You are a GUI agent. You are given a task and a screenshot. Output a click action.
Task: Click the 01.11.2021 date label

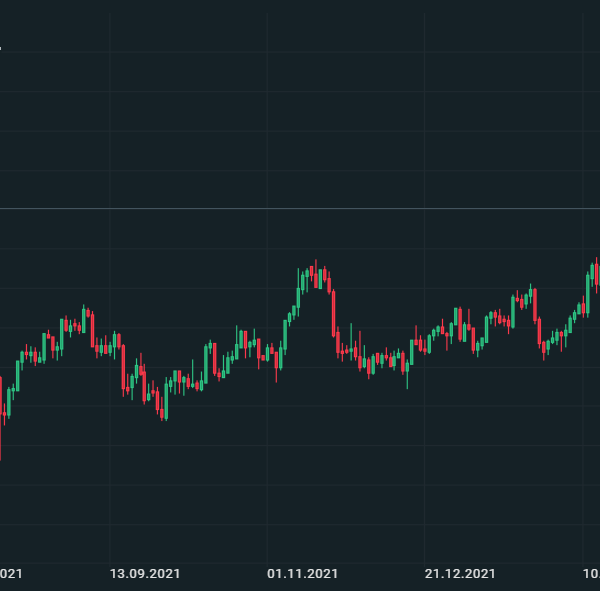pyautogui.click(x=303, y=574)
